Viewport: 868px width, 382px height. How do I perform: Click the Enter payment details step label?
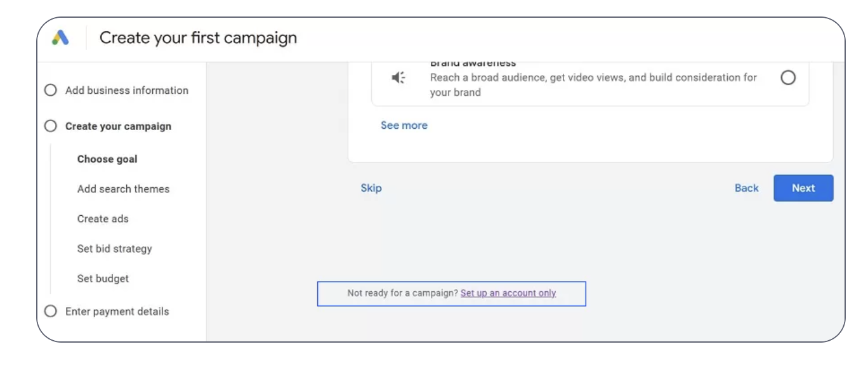(x=117, y=312)
